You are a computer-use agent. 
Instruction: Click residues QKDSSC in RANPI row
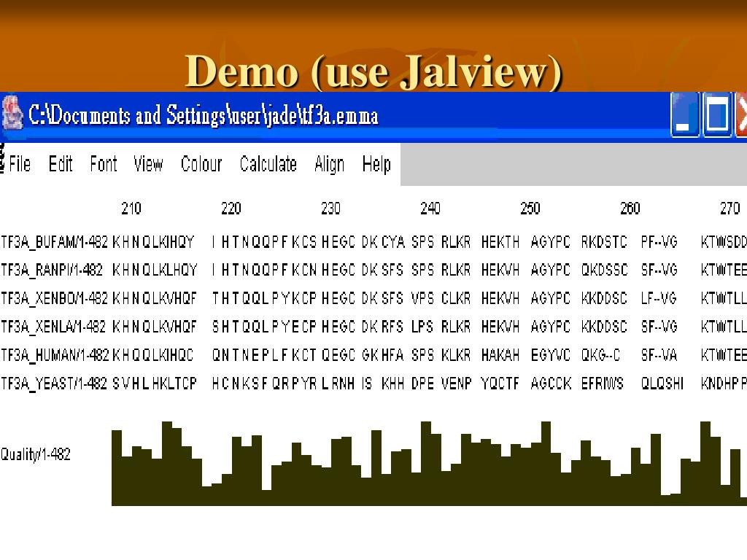[604, 270]
